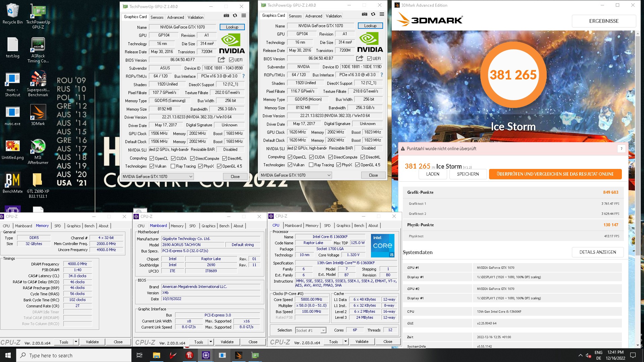Click LADEN button in 3DMark
Image resolution: width=644 pixels, height=362 pixels.
[433, 174]
